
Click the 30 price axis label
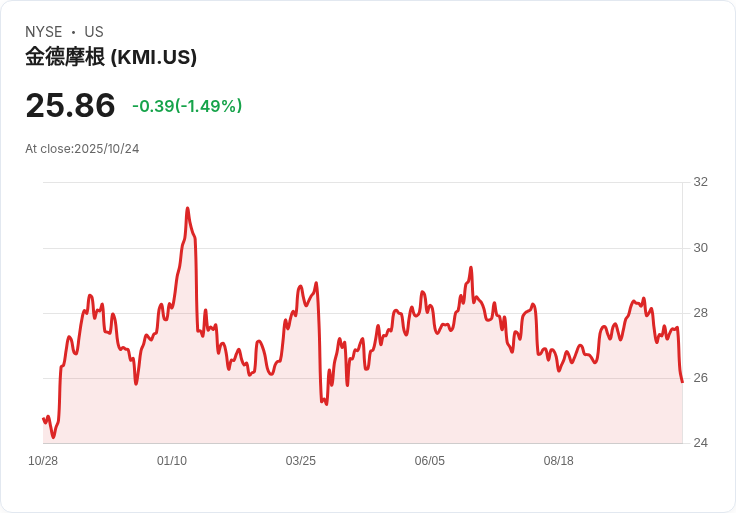pos(700,248)
